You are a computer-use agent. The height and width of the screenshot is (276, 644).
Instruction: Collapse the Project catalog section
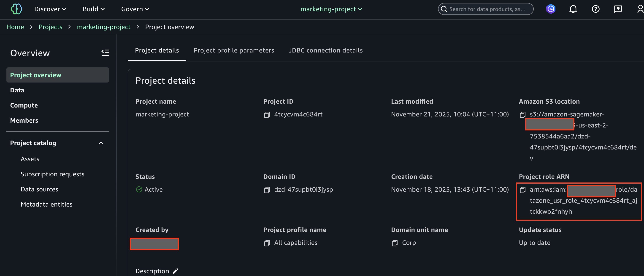pyautogui.click(x=101, y=143)
